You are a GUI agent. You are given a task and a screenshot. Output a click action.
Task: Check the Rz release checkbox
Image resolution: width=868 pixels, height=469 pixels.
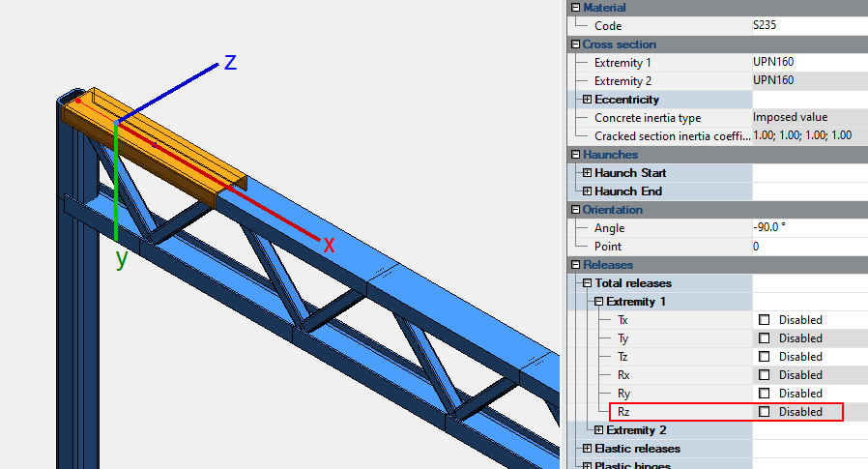point(764,412)
